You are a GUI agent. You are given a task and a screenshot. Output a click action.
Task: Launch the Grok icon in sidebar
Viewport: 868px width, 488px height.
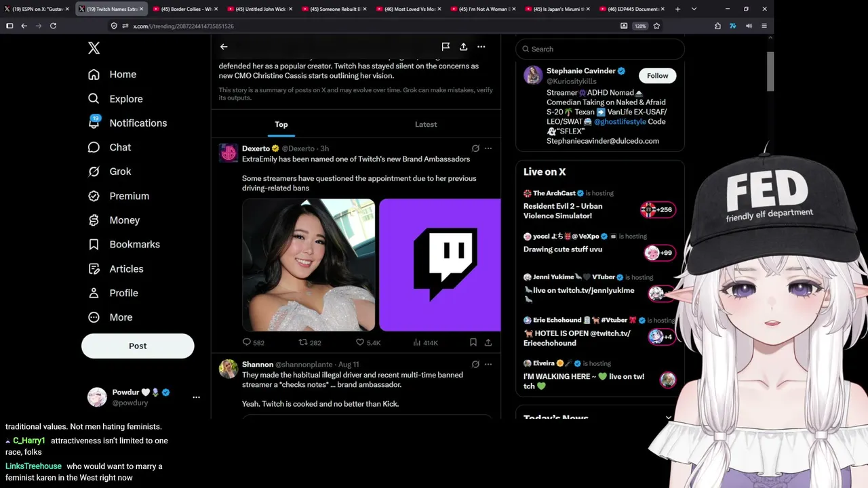click(x=94, y=171)
